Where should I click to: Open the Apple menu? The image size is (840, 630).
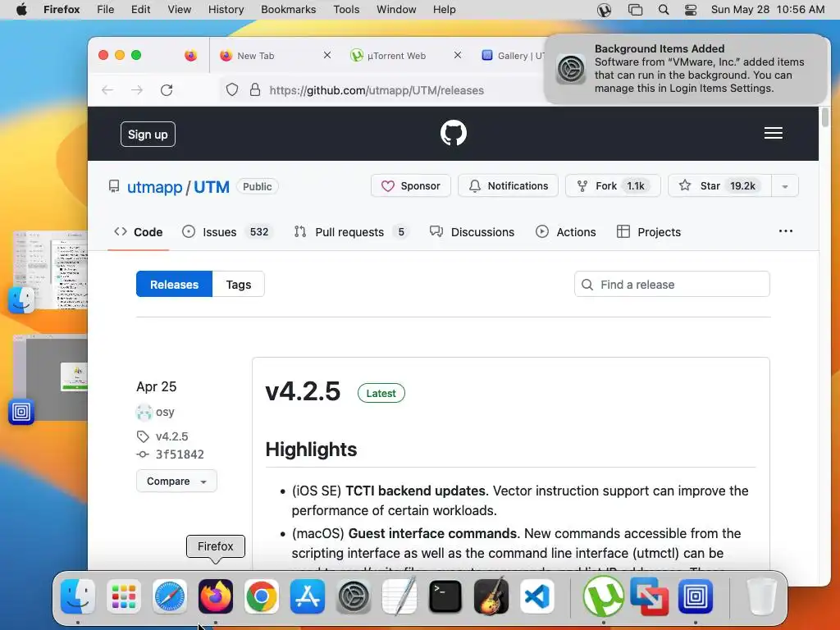click(x=22, y=10)
